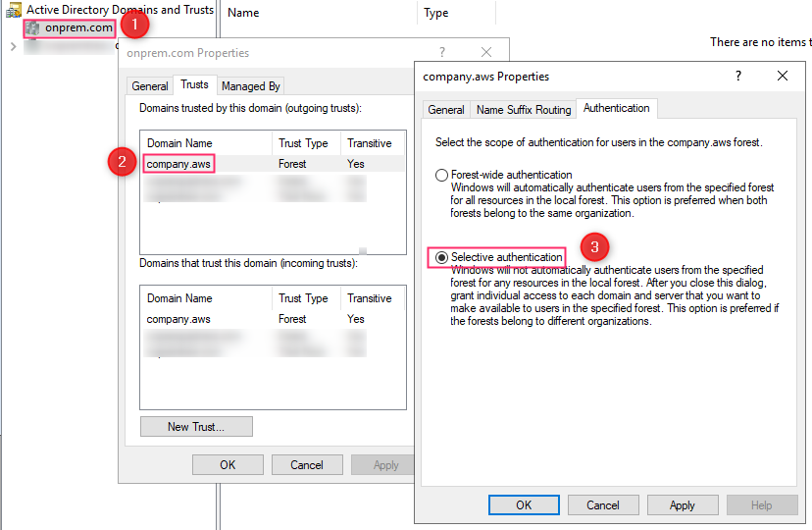Screen dimensions: 812x530
Task: Click the New Trust... button
Action: pyautogui.click(x=196, y=426)
